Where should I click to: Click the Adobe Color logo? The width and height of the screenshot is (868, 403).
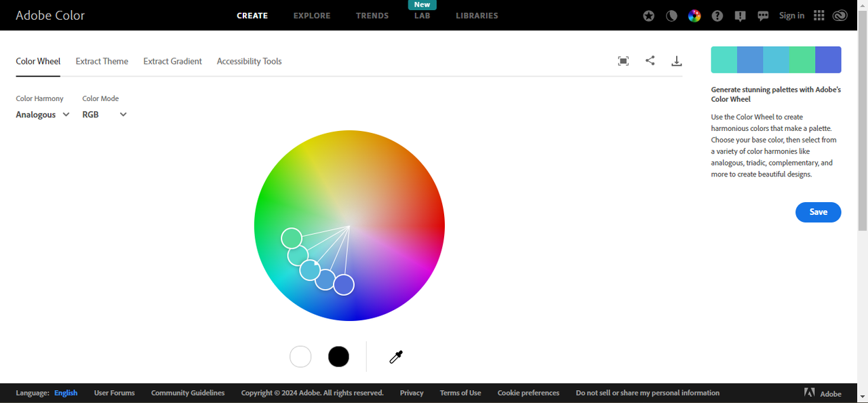pyautogui.click(x=50, y=15)
